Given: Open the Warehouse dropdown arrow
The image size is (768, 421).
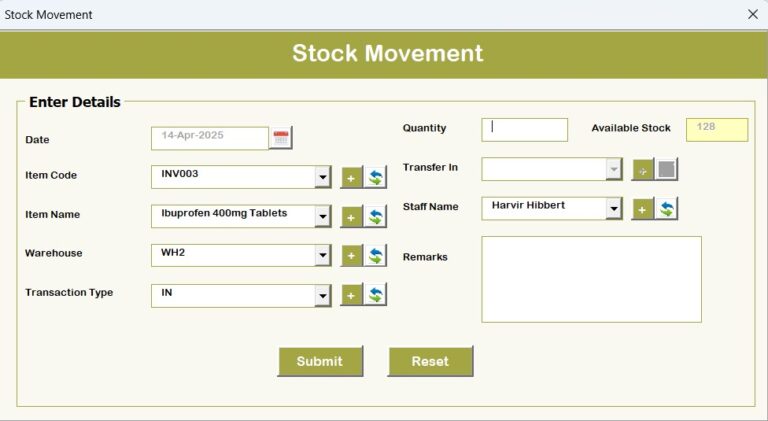Looking at the screenshot, I should click(323, 255).
